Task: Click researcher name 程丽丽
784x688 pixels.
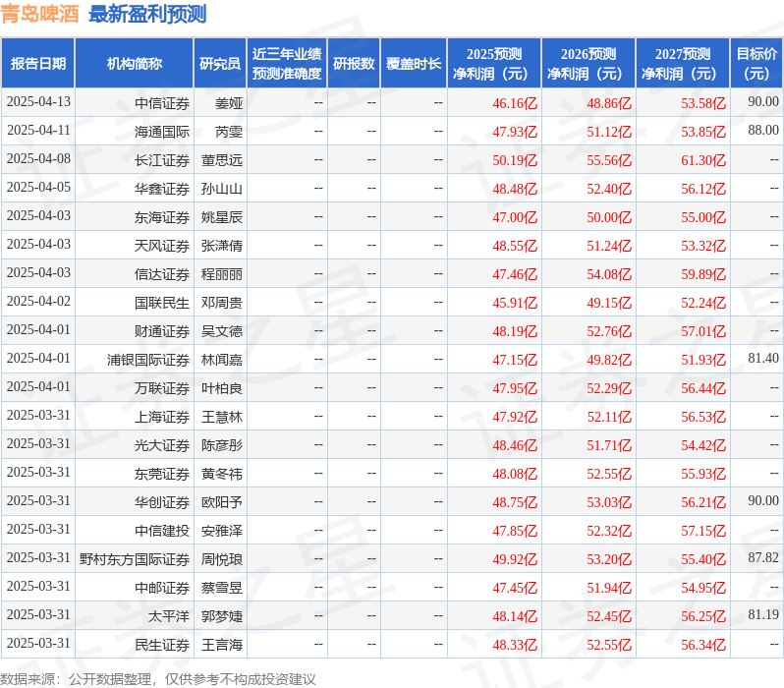Action: (x=222, y=274)
